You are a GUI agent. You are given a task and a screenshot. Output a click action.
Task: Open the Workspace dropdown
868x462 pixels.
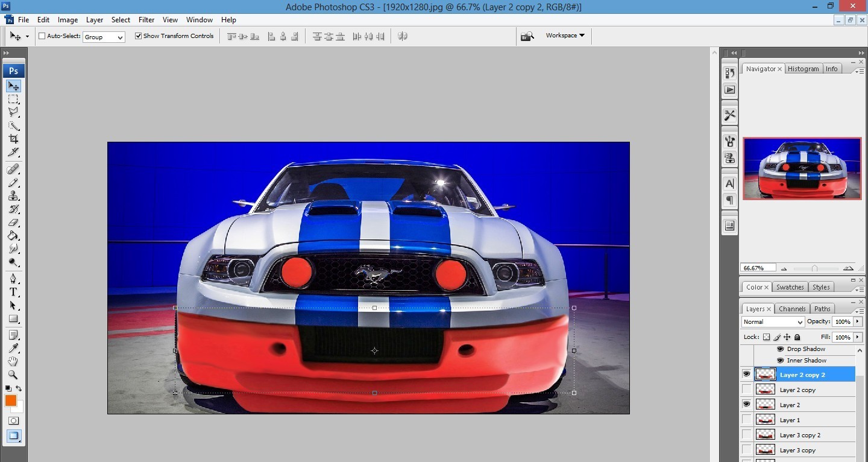coord(565,36)
